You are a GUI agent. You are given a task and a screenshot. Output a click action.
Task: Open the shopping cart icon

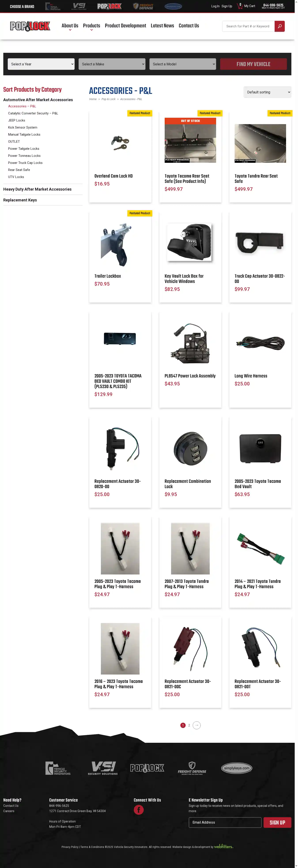click(x=240, y=6)
